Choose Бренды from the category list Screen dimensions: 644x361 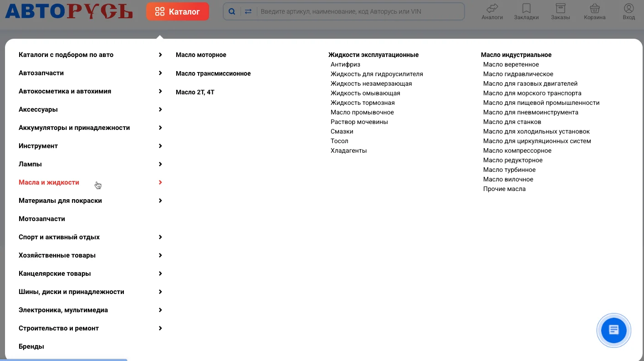point(31,346)
